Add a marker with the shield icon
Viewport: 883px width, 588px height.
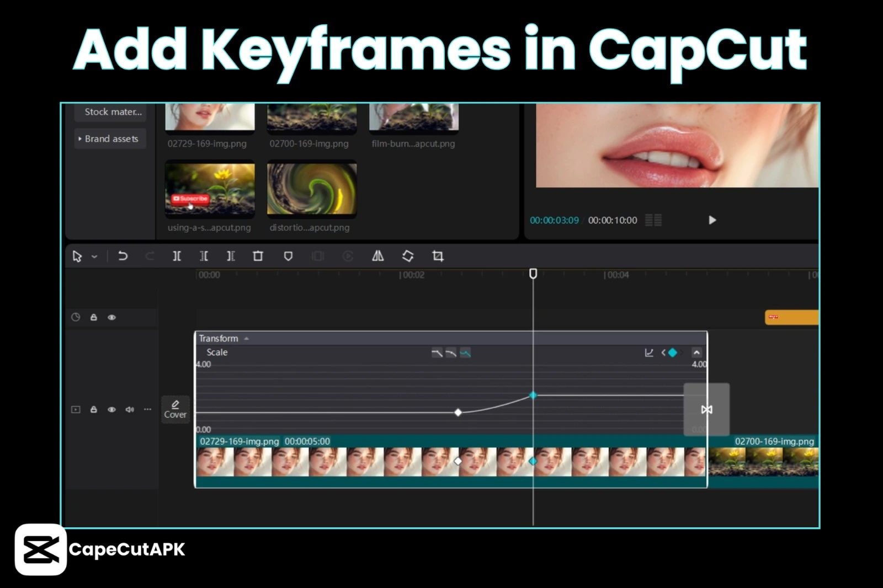(288, 256)
